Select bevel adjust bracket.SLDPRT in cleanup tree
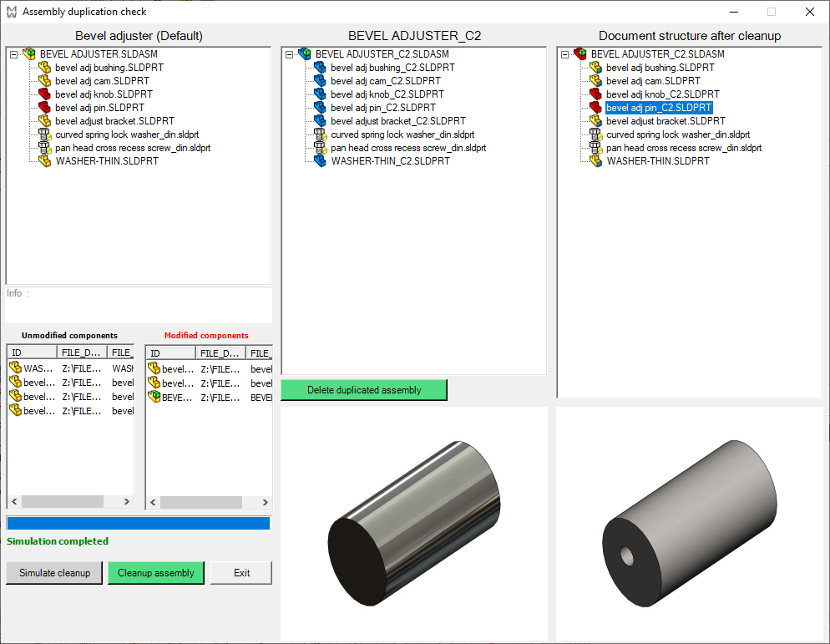The width and height of the screenshot is (830, 644). 666,121
